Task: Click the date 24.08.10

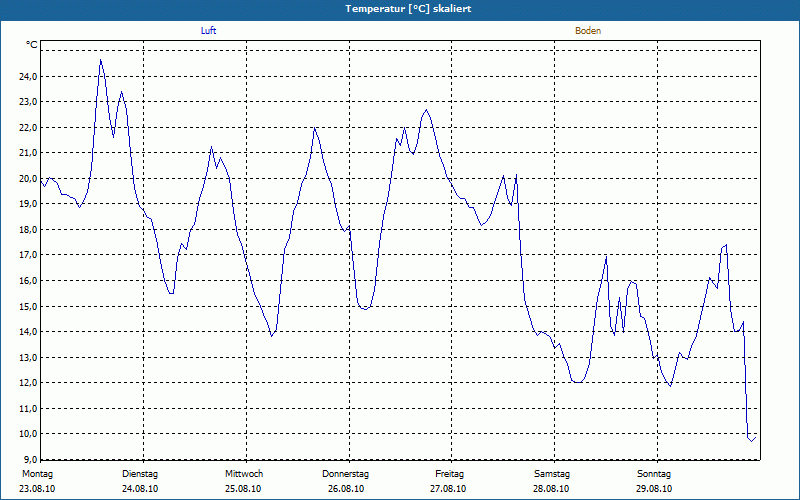Action: (140, 489)
